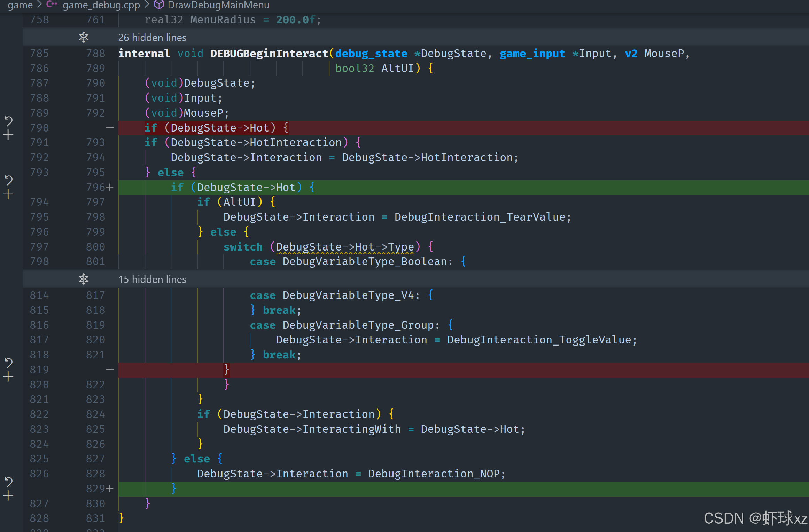Click original line number 785 in the gutter
809x532 pixels.
39,54
